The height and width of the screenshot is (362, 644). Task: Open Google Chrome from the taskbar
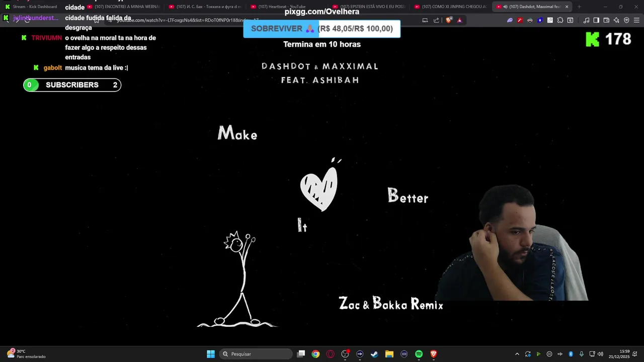tap(315, 354)
